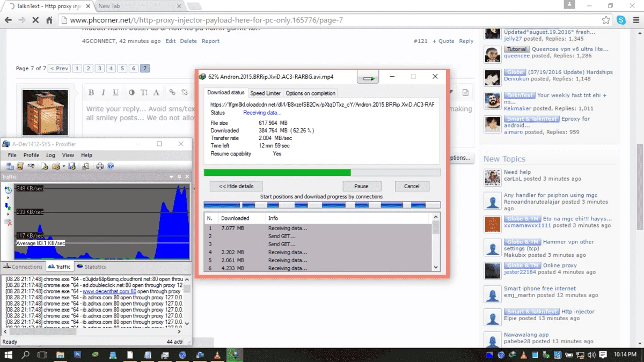Go to page 1 of thread
Image resolution: width=644 pixels, height=362 pixels.
(78, 68)
